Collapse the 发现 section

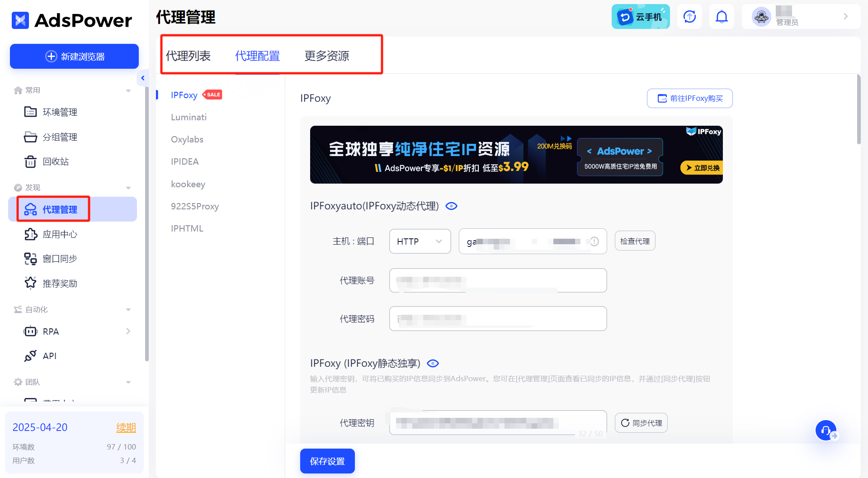coord(128,188)
